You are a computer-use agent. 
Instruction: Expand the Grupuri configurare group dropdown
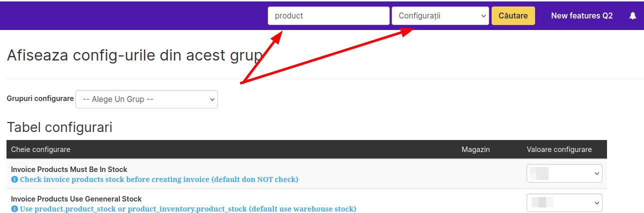(x=146, y=99)
